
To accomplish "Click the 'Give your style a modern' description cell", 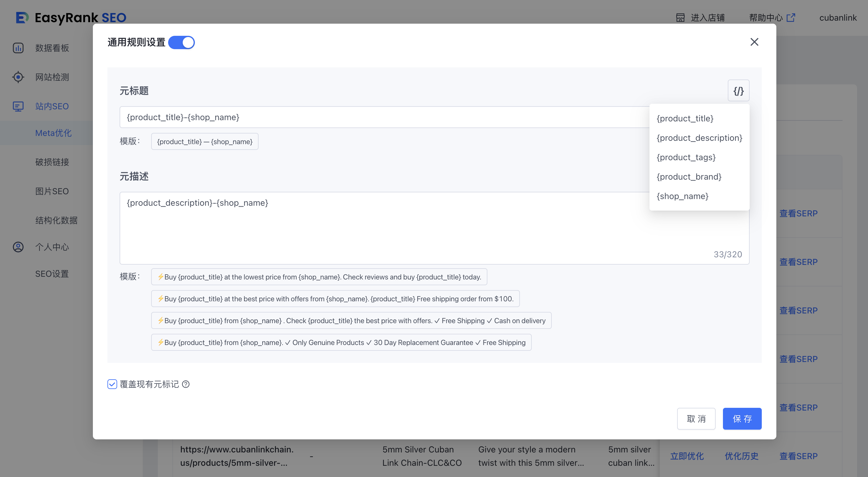I will [531, 456].
